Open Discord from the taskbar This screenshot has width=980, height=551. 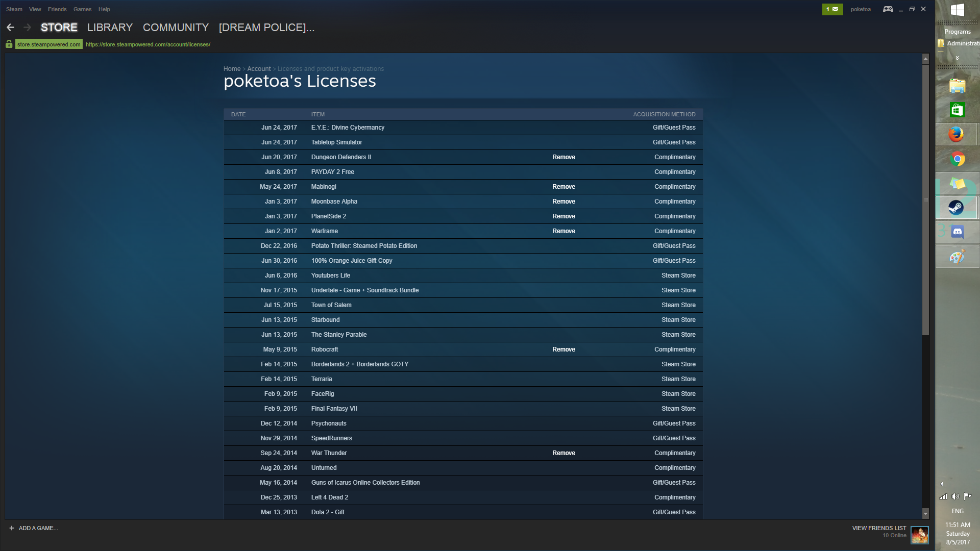[x=958, y=232]
